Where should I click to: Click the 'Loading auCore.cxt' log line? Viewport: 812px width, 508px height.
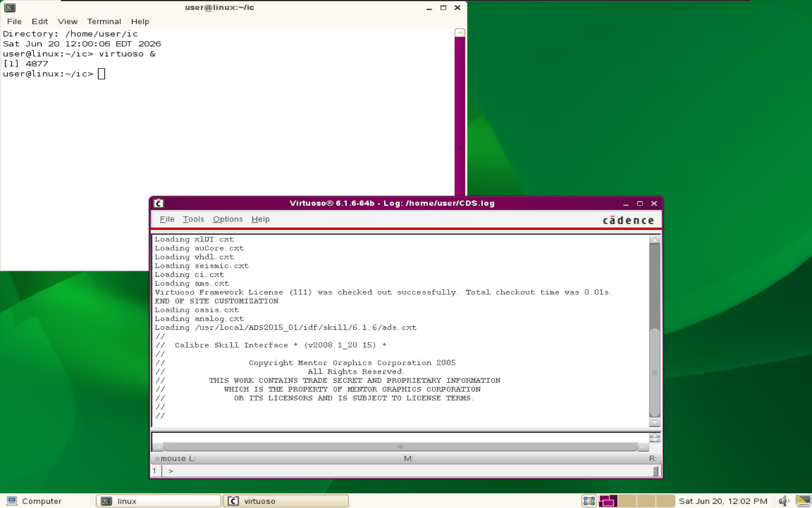click(199, 248)
